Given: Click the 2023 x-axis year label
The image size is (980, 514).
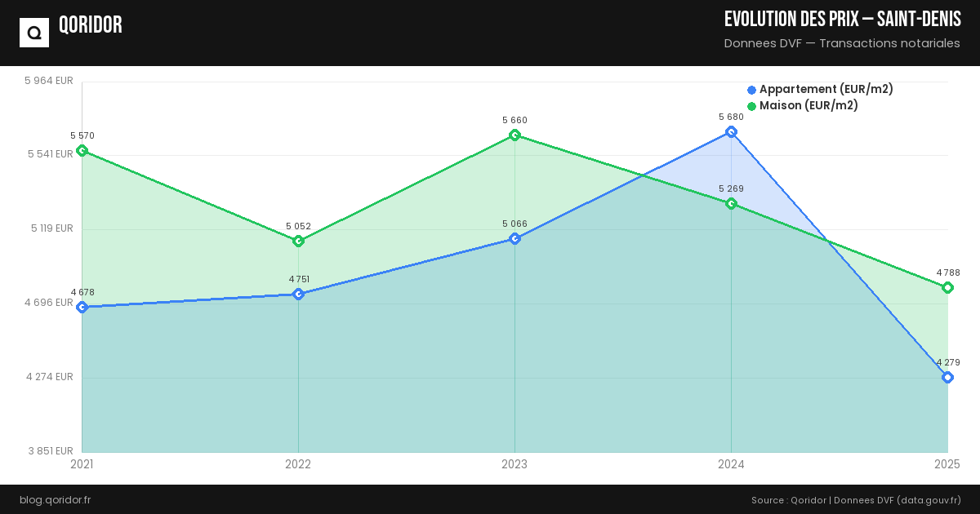Looking at the screenshot, I should coord(514,464).
